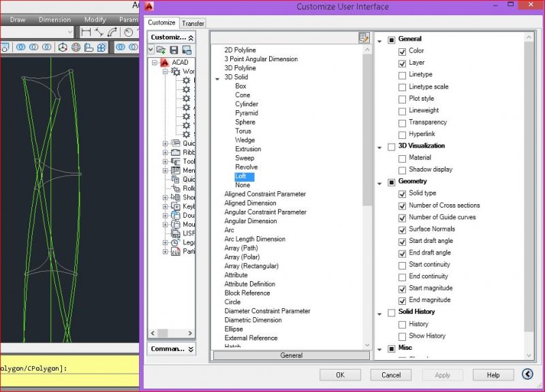Screen dimensions: 545x392
Task: Open the Modify menu in AutoCAD
Action: [95, 20]
